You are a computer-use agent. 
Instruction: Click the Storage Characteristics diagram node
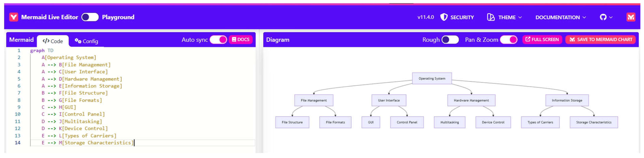pos(594,122)
